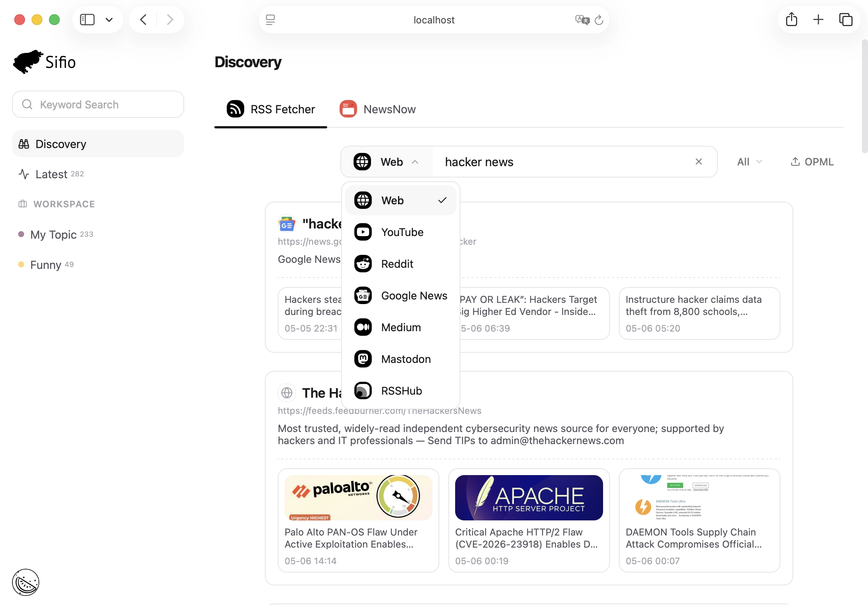Click the Google News feed favicon
Image resolution: width=868 pixels, height=605 pixels.
pos(286,224)
